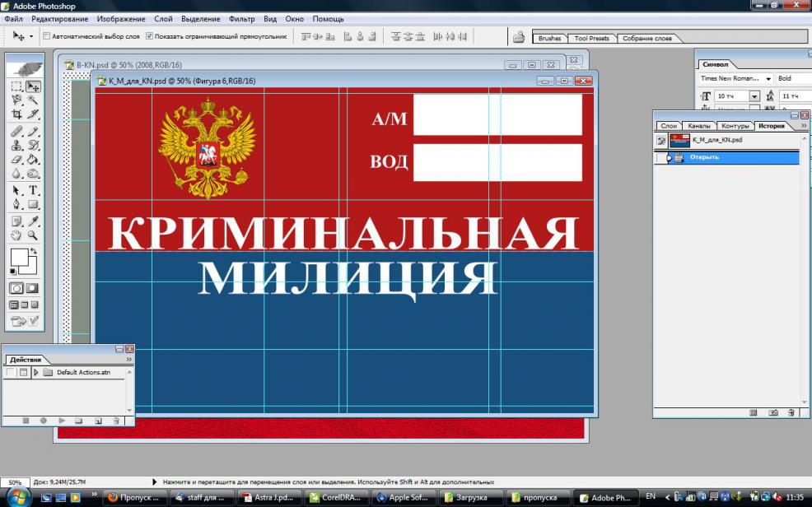Switch to Full Screen mode

click(35, 305)
